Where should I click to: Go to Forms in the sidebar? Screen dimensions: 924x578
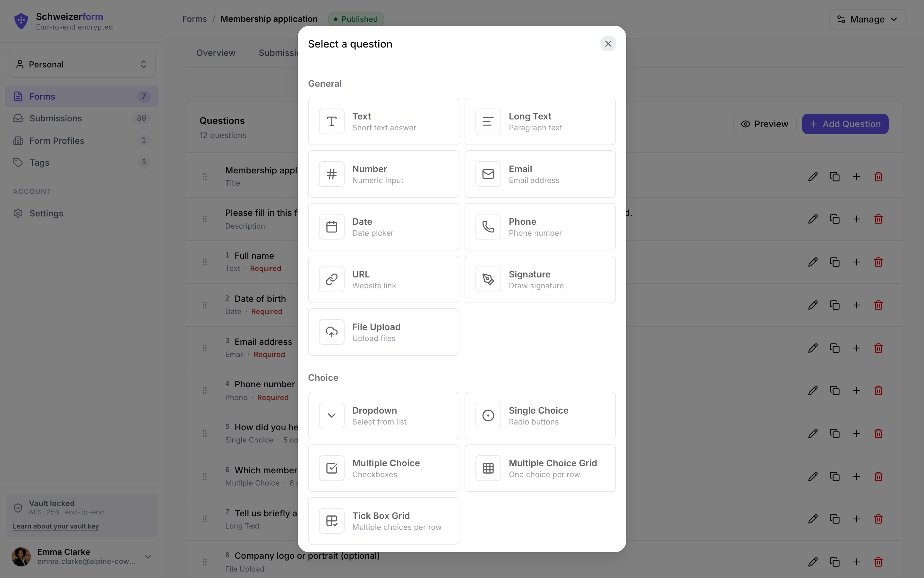coord(82,96)
